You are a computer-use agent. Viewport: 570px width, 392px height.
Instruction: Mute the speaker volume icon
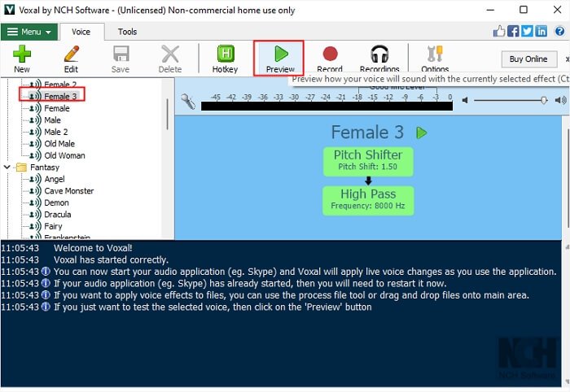[x=464, y=100]
